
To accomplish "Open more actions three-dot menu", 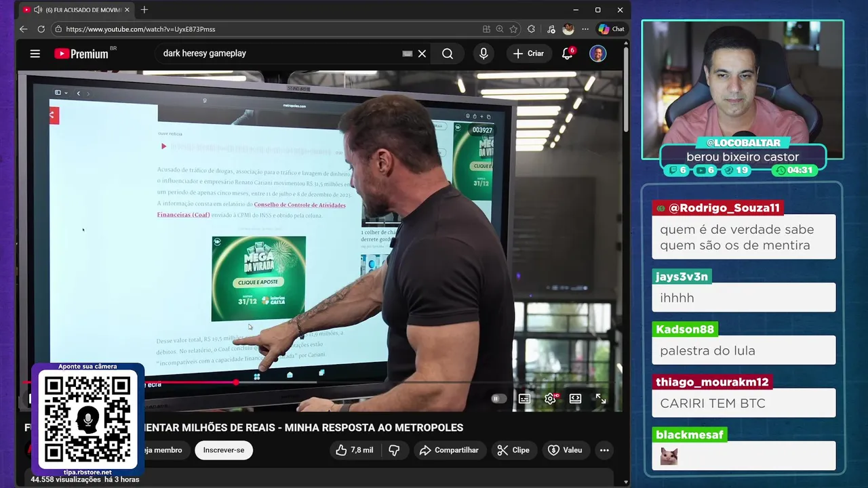I will pyautogui.click(x=604, y=450).
